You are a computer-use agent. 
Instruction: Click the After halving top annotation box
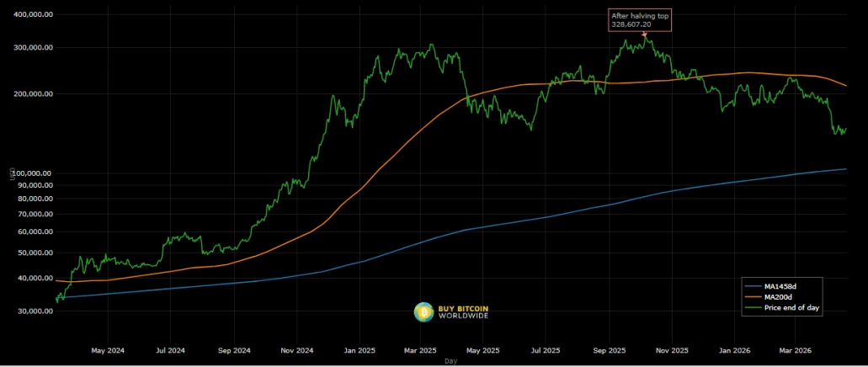pos(640,20)
